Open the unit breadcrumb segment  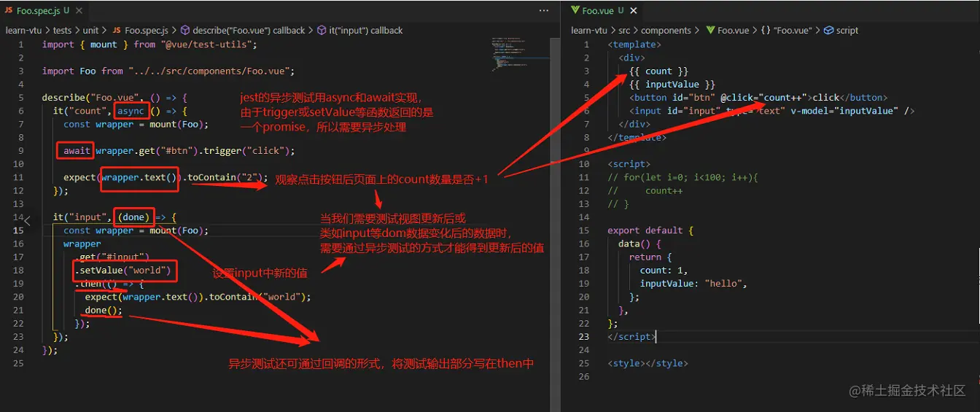[92, 31]
